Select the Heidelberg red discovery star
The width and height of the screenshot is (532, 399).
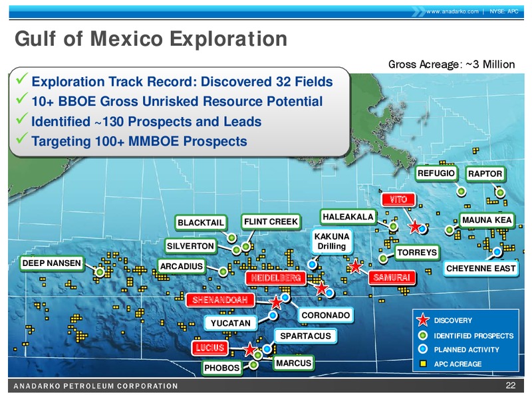pyautogui.click(x=321, y=289)
